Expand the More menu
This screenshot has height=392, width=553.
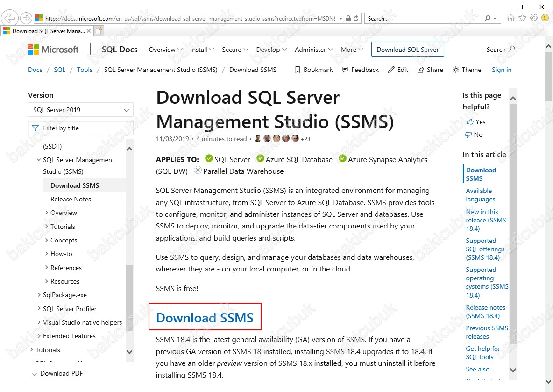pyautogui.click(x=352, y=50)
